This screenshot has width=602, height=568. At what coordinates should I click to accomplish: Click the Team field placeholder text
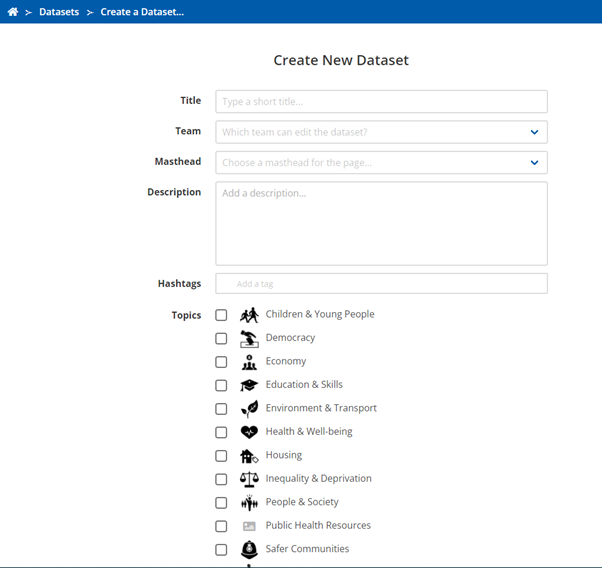294,132
